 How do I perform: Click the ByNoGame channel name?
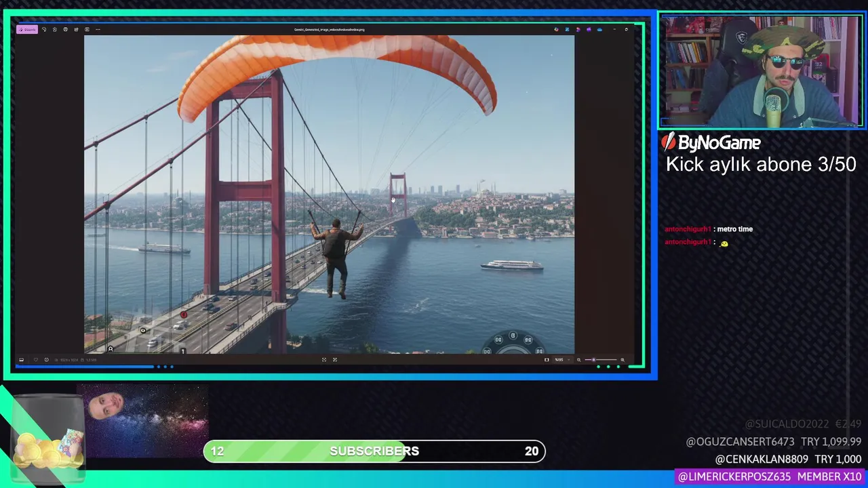[x=719, y=142]
